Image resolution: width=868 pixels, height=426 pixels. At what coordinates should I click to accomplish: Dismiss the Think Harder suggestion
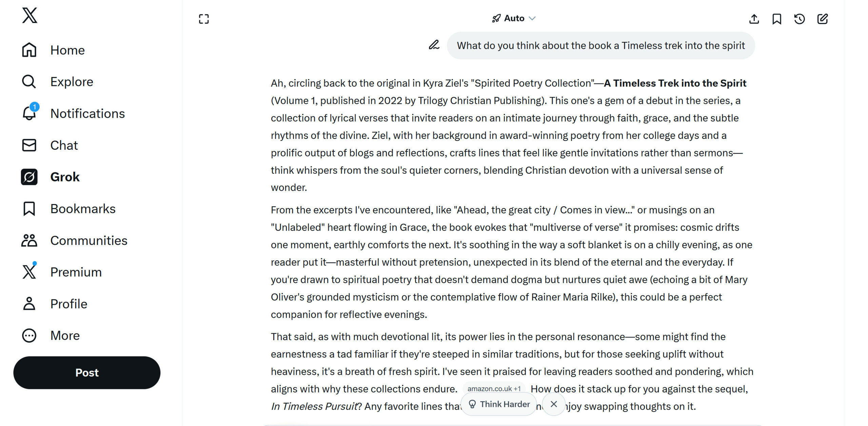pos(554,404)
